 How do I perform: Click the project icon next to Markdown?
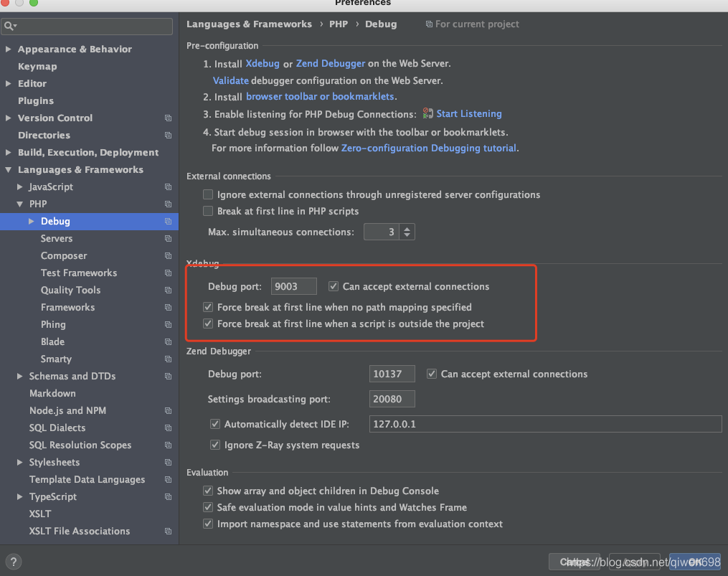(x=167, y=393)
